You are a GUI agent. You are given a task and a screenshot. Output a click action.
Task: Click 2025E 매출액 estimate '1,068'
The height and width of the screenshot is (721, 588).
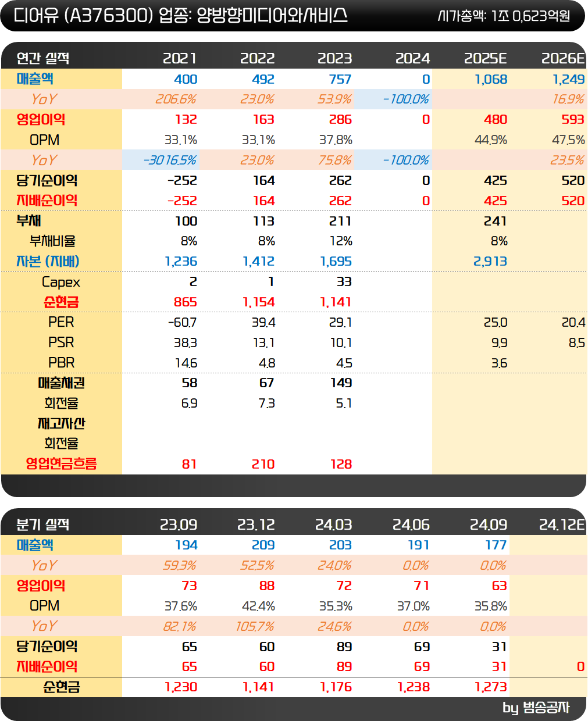[x=491, y=79]
